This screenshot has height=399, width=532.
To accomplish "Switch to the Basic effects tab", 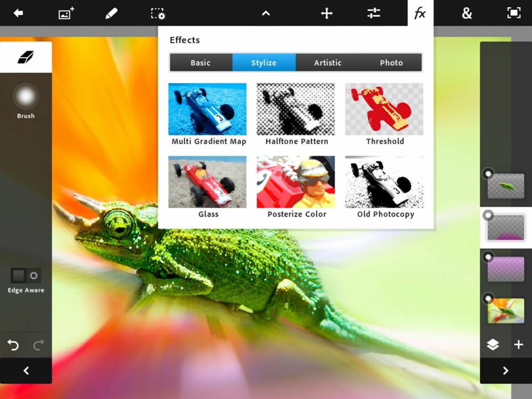I will tap(201, 63).
